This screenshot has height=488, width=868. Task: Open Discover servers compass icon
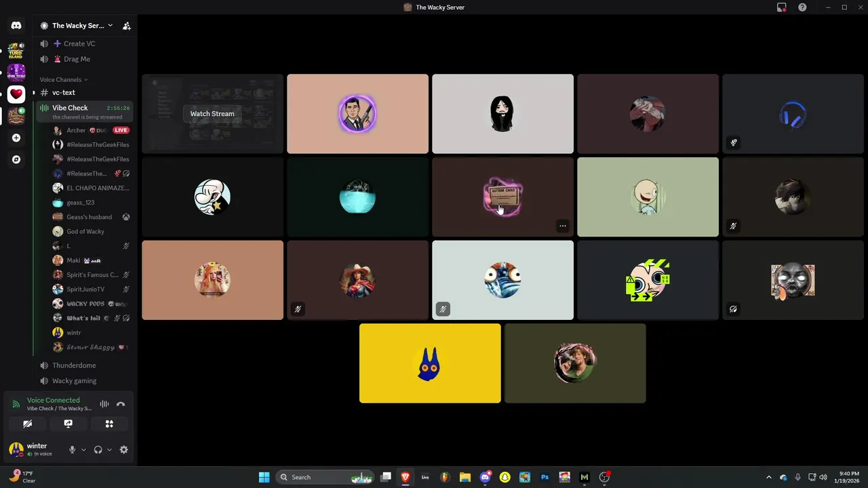point(16,159)
